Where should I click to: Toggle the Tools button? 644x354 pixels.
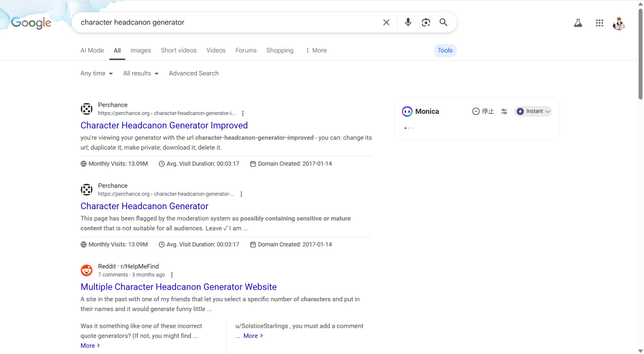pyautogui.click(x=445, y=51)
